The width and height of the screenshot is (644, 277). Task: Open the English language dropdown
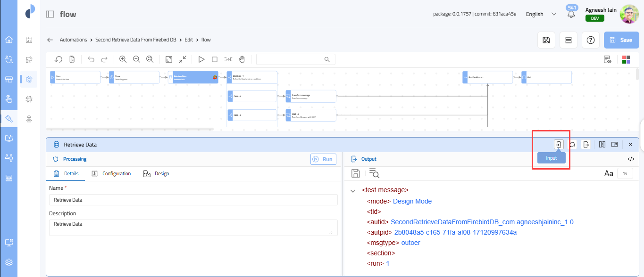(541, 14)
